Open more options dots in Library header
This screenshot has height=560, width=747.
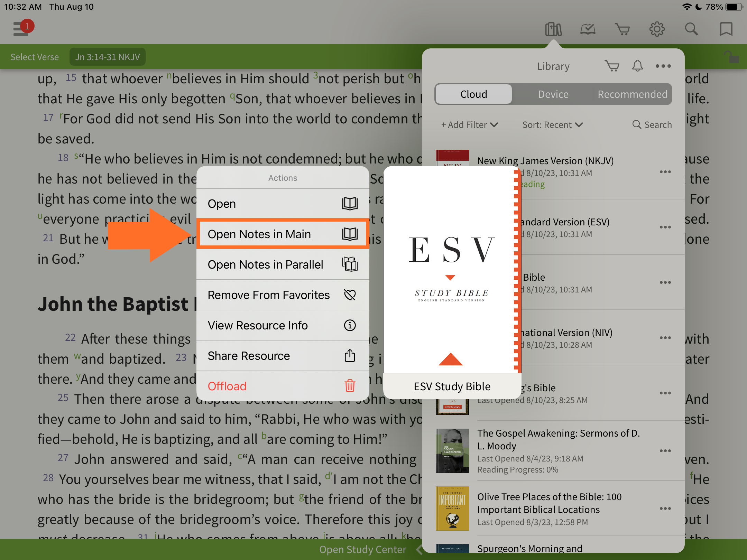(663, 66)
